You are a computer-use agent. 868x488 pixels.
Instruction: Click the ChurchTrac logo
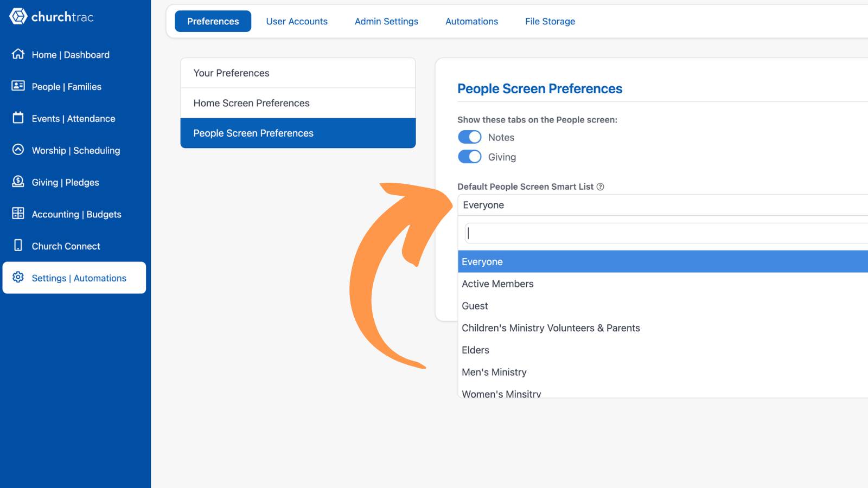(52, 17)
